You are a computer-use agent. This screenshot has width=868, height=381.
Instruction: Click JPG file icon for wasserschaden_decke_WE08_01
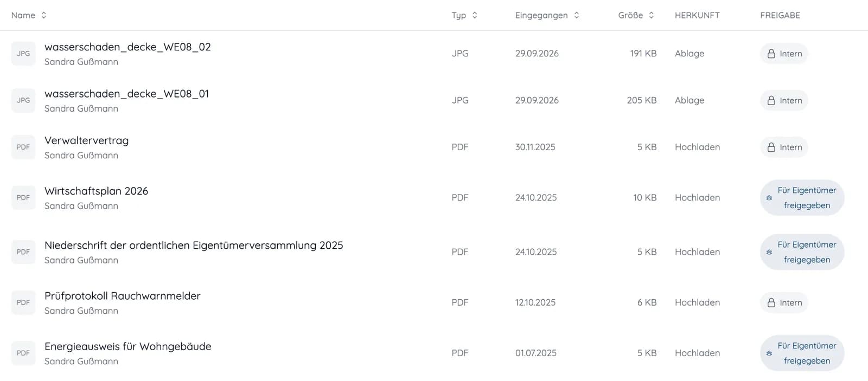[x=23, y=100]
